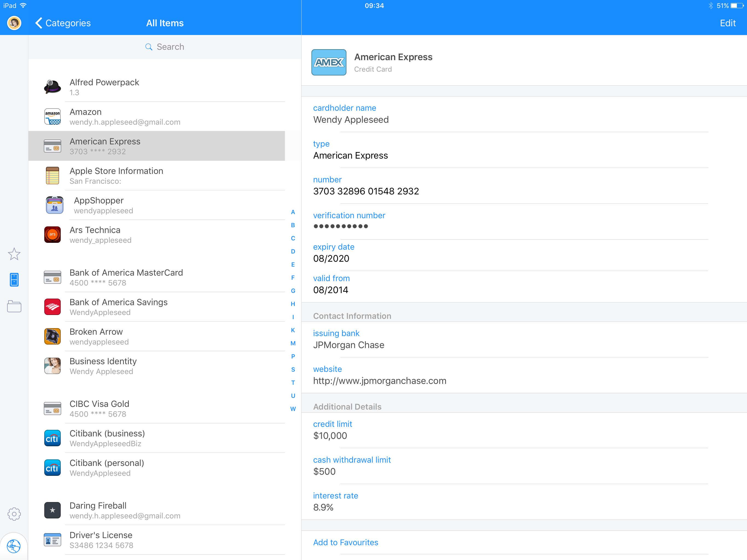Image resolution: width=747 pixels, height=560 pixels.
Task: Open the jpmorganchase.com website link
Action: coord(380,381)
